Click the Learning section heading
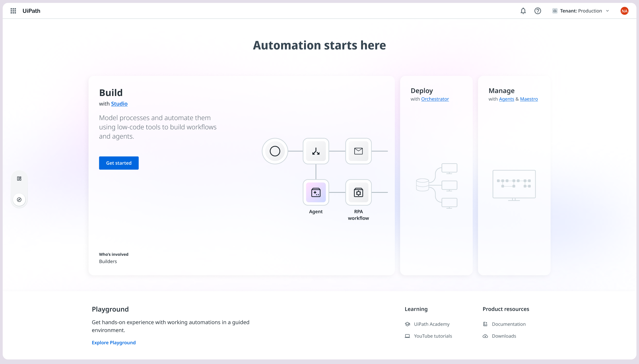Image resolution: width=639 pixels, height=364 pixels. pyautogui.click(x=416, y=309)
